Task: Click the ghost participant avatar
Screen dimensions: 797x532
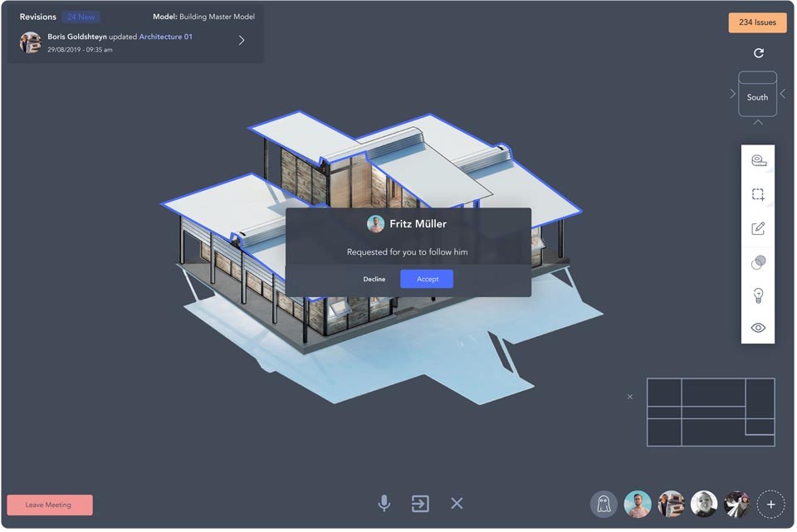Action: [x=604, y=505]
